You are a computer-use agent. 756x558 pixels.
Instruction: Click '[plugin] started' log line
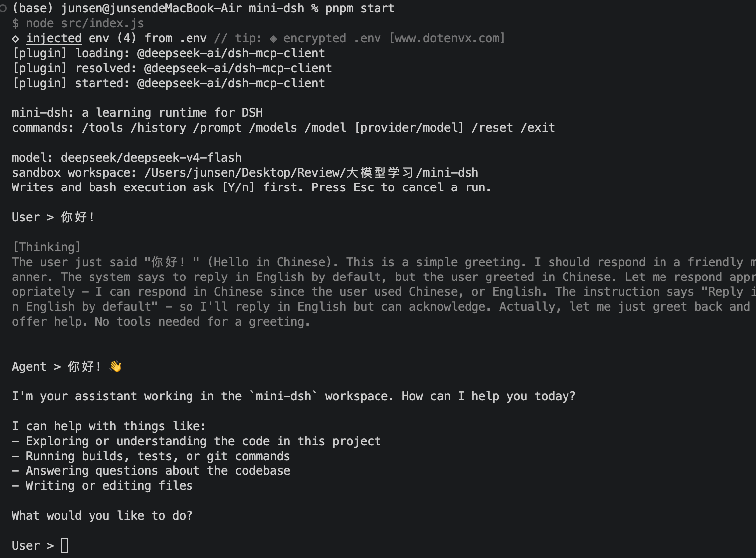169,83
